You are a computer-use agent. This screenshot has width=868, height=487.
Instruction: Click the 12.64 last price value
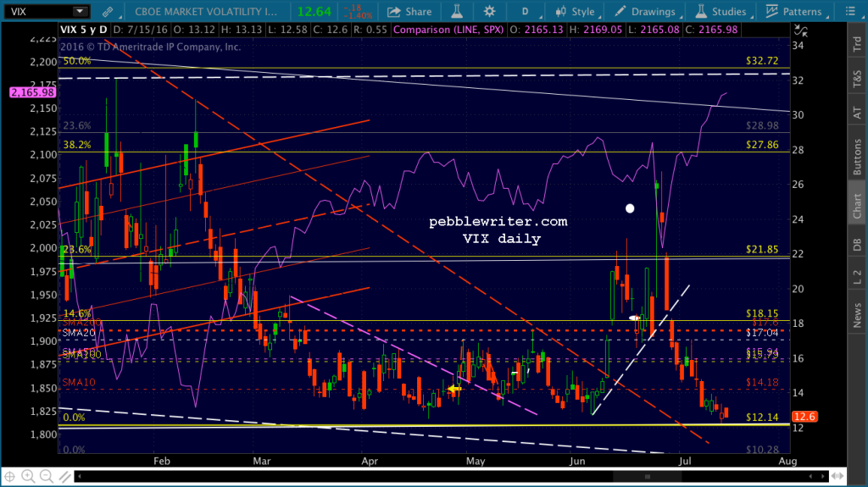pos(314,12)
